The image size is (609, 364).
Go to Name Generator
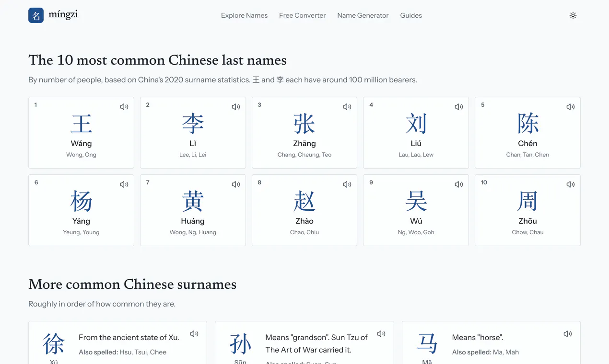coord(363,15)
